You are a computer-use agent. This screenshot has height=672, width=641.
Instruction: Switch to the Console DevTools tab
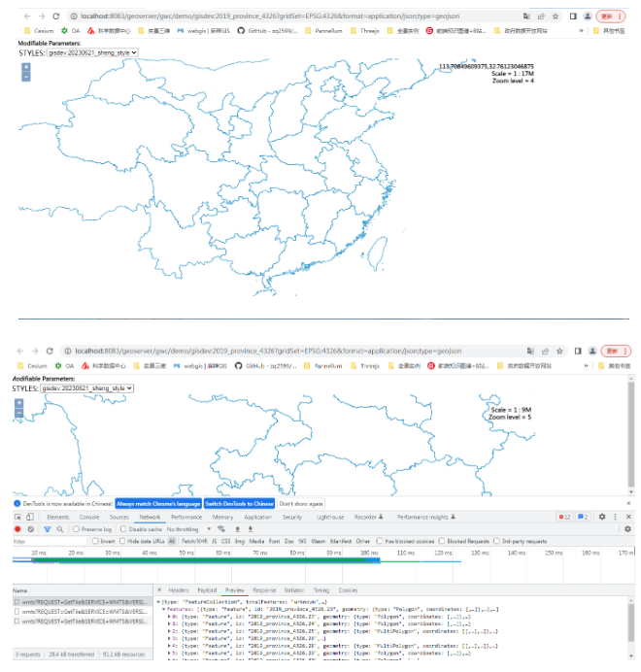click(89, 518)
